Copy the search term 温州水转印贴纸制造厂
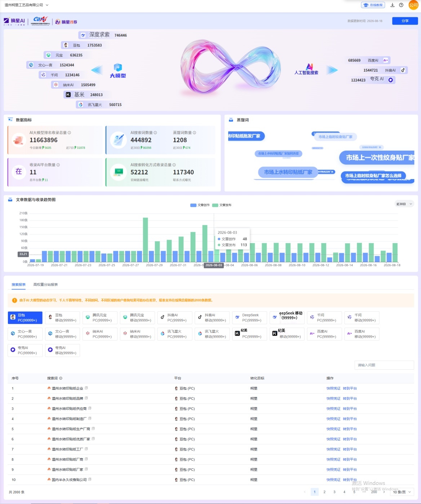Image resolution: width=421 pixels, height=504 pixels. (x=90, y=418)
